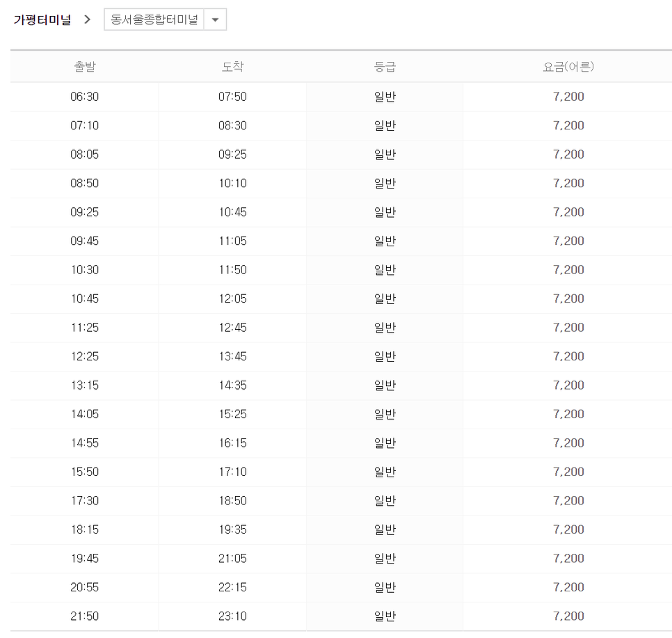Click the 23:10 arrival time
The image size is (672, 638).
(x=233, y=616)
